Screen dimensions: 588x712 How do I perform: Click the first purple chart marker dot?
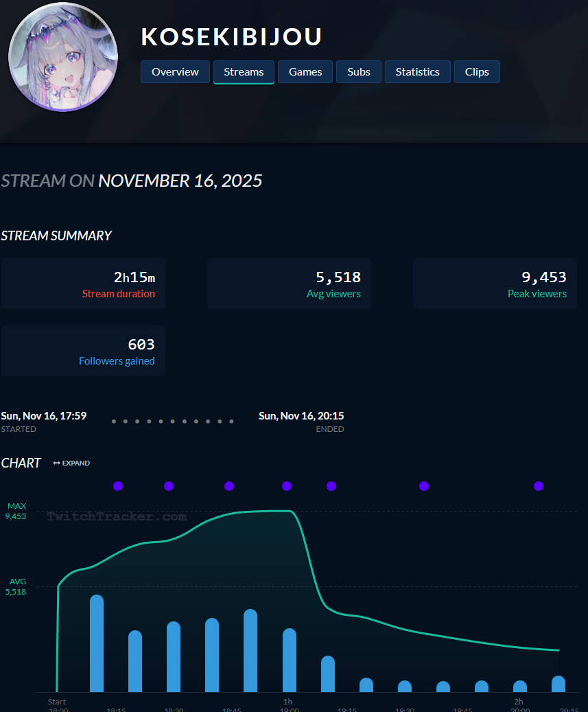coord(118,486)
